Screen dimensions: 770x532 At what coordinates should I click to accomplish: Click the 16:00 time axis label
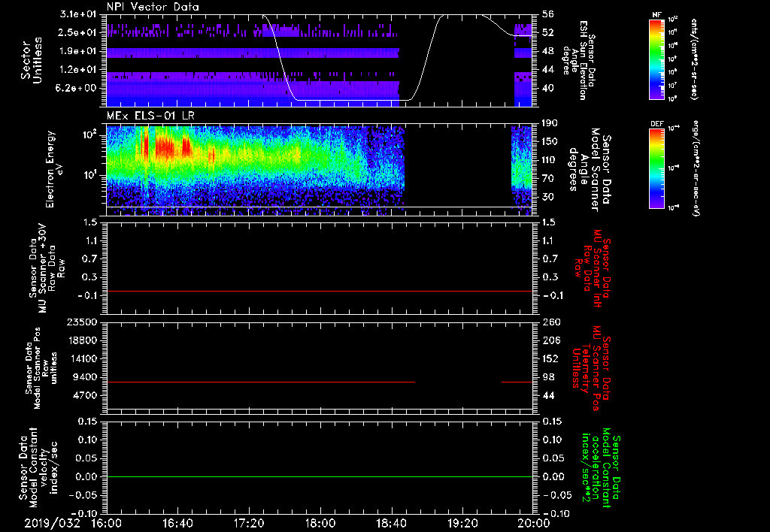[x=107, y=523]
